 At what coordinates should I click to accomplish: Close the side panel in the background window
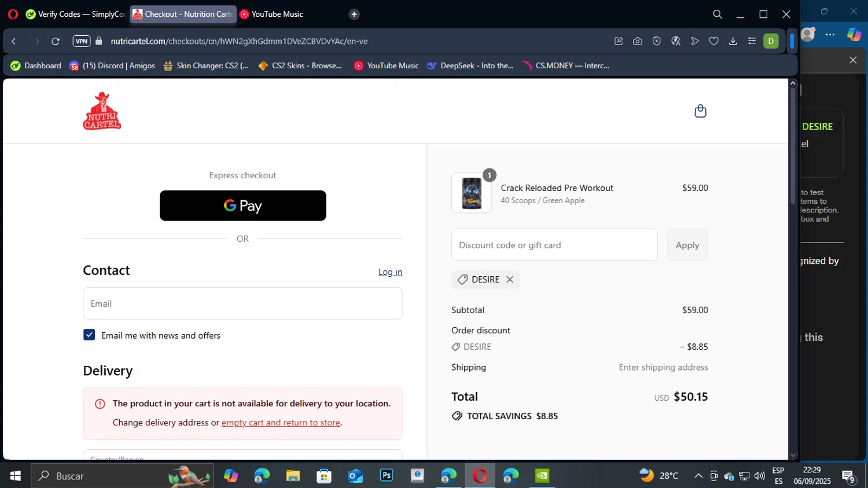(853, 60)
